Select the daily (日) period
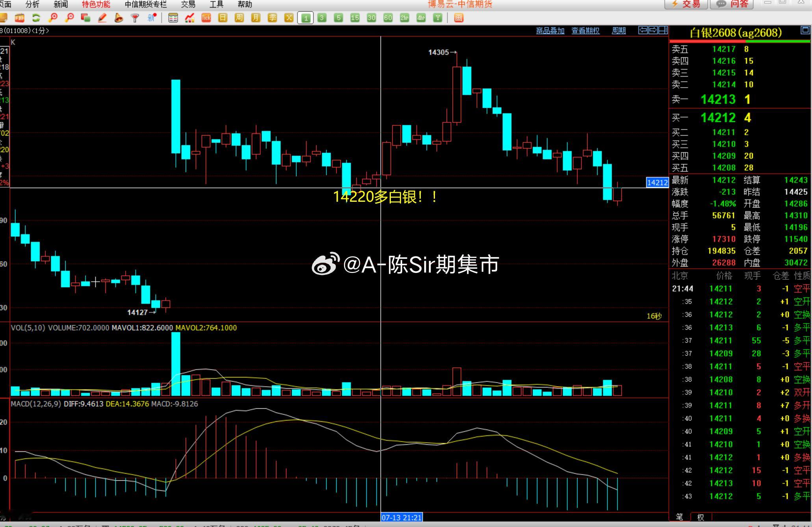Viewport: 812px width, 527px height. 223,18
